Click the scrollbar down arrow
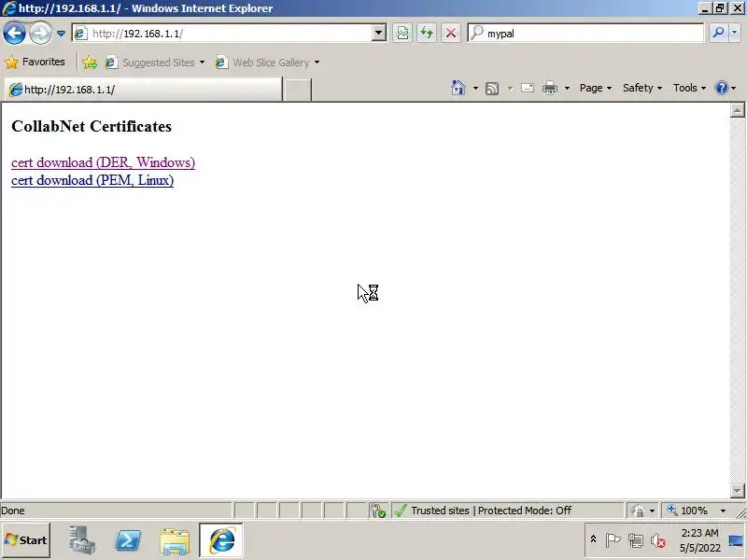The height and width of the screenshot is (560, 747). pyautogui.click(x=737, y=491)
